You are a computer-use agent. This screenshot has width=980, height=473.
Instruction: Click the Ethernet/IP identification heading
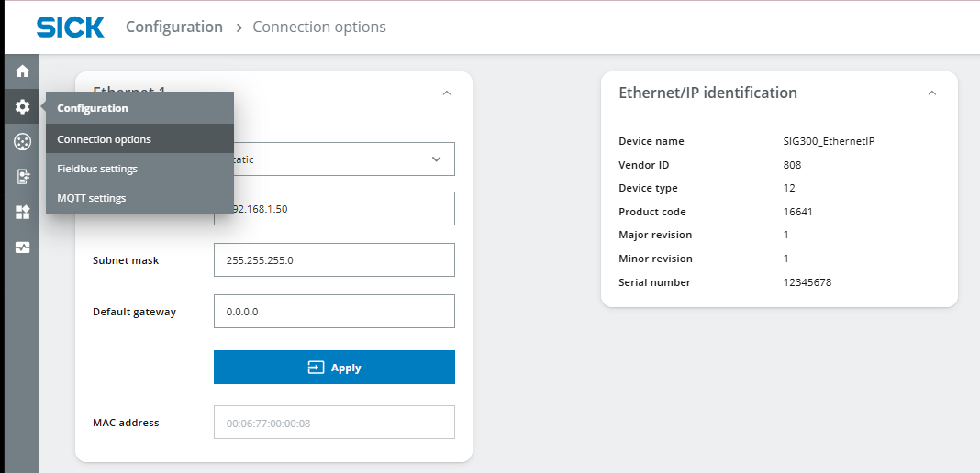coord(708,93)
